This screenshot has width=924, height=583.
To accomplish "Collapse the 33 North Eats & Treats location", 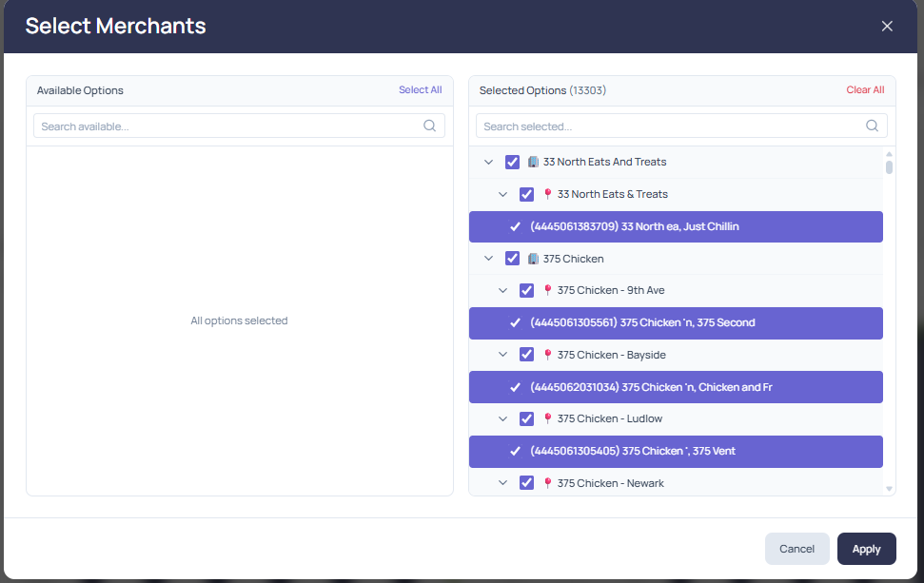I will click(x=502, y=194).
